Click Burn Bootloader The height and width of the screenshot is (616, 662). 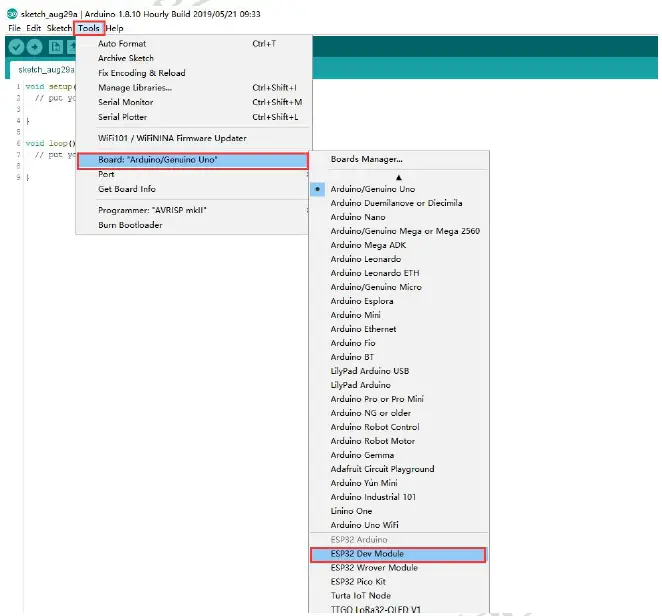pyautogui.click(x=193, y=225)
